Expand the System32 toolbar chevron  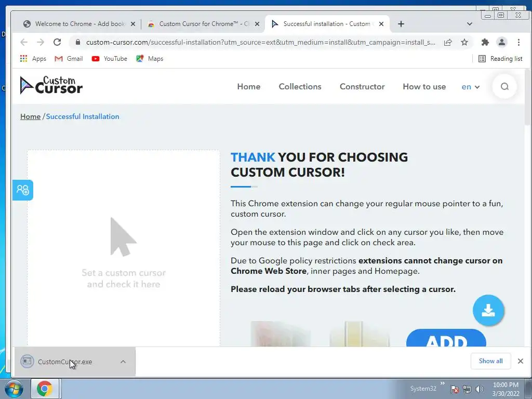(x=443, y=383)
